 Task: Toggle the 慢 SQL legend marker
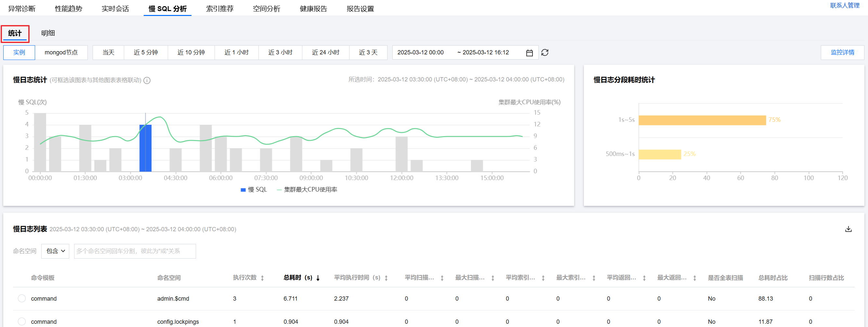tap(243, 190)
